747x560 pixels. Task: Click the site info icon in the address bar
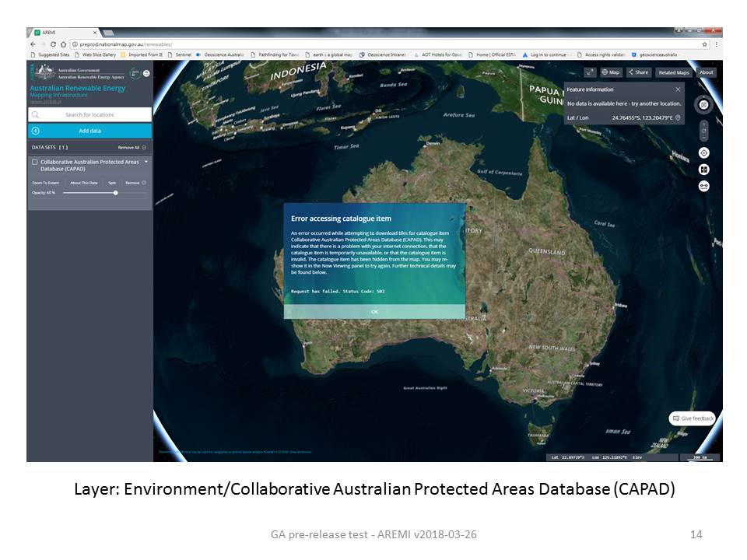75,44
